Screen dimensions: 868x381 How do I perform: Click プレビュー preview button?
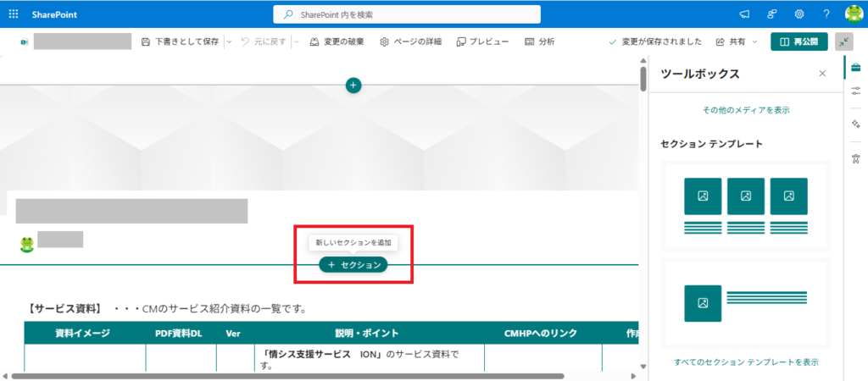(x=482, y=41)
